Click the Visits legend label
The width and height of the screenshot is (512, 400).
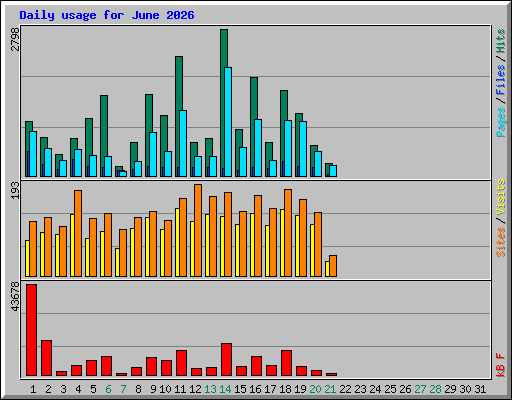(x=500, y=197)
